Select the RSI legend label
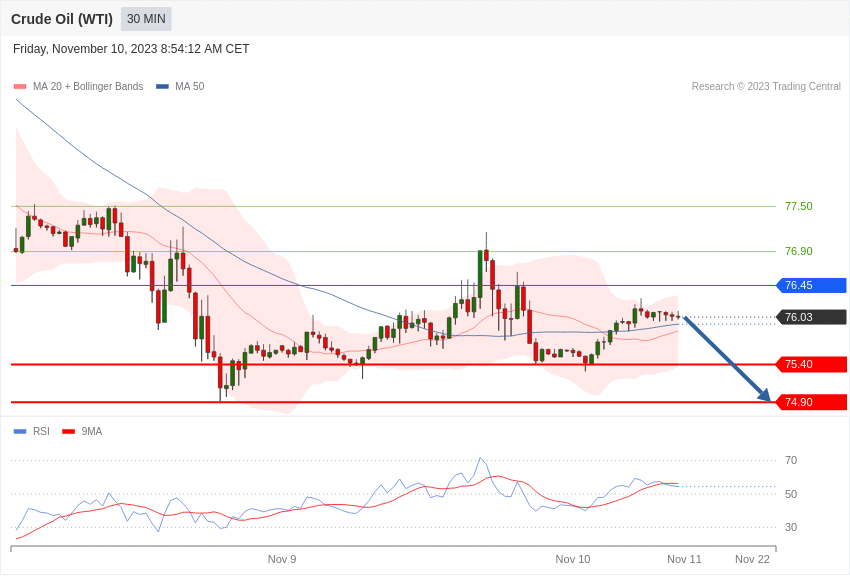 tap(41, 431)
